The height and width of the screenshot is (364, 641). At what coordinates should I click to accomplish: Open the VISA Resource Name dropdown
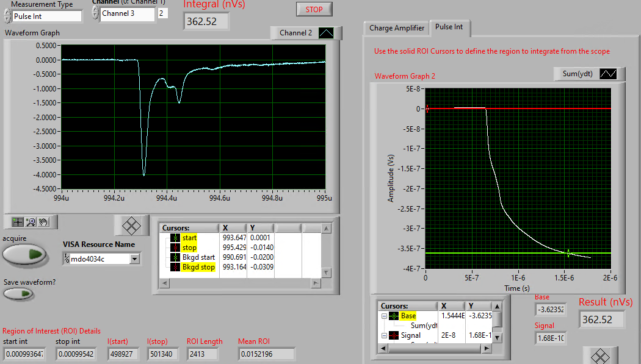click(135, 259)
